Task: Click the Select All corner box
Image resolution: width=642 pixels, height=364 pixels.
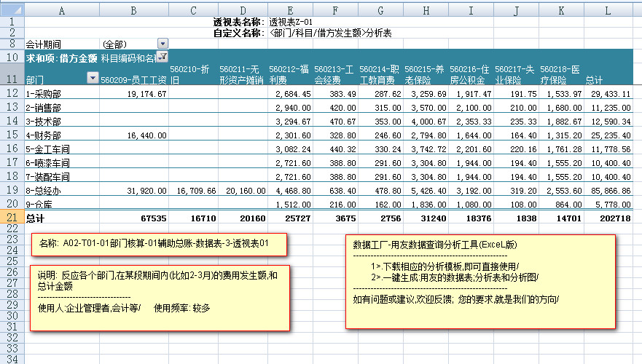Action: [x=12, y=10]
